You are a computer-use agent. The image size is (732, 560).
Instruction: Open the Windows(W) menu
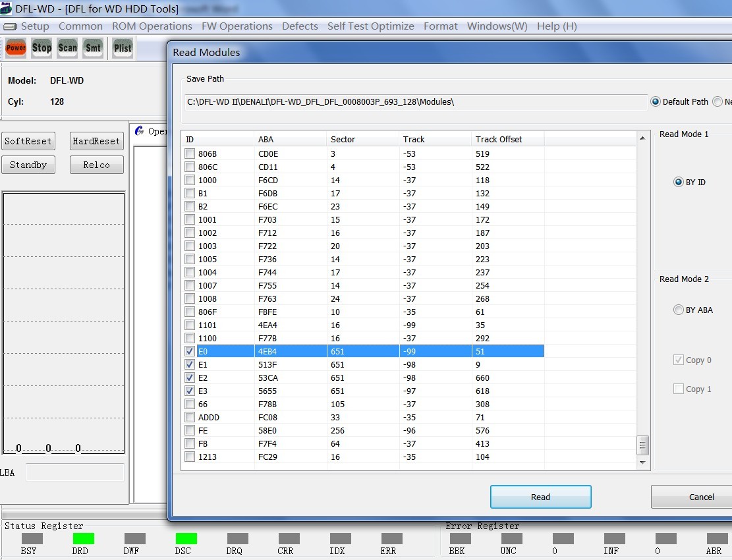tap(497, 26)
